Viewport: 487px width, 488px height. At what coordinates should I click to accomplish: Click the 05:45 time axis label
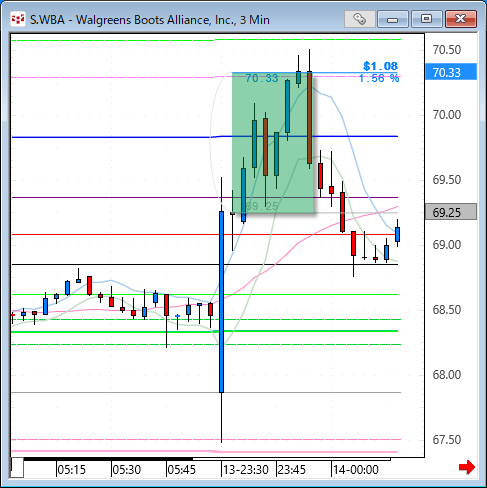181,470
